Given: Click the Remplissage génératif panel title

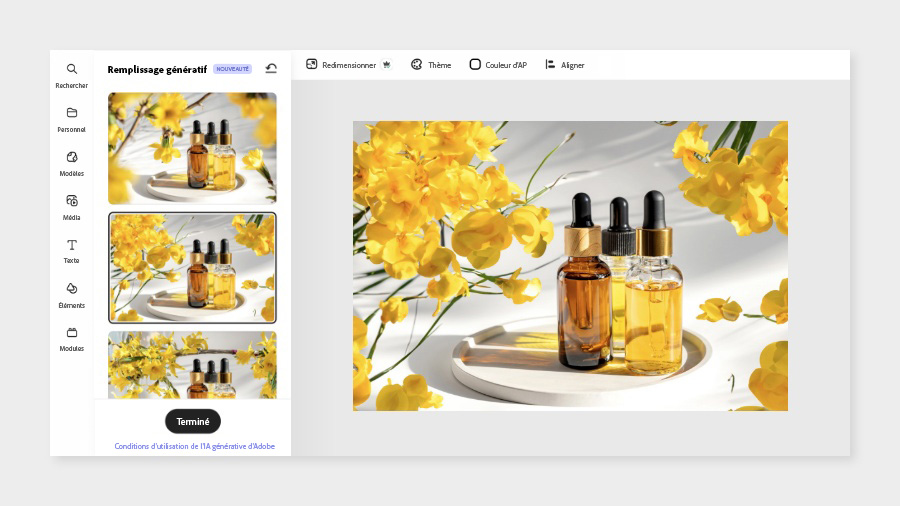Looking at the screenshot, I should coord(157,69).
